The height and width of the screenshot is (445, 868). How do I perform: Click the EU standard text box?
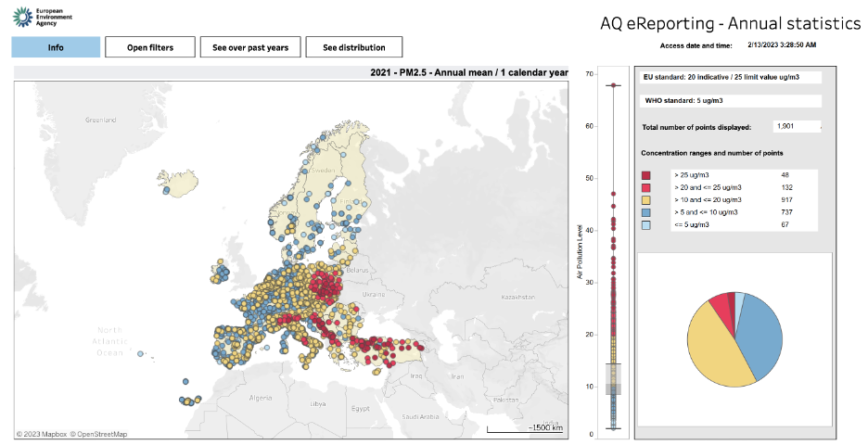[x=730, y=80]
